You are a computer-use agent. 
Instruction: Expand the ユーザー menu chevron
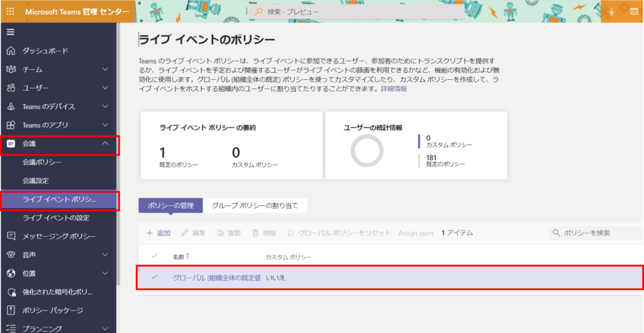click(105, 88)
